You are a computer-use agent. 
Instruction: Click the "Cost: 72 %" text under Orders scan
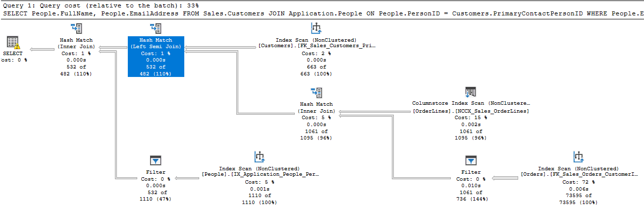(x=578, y=182)
